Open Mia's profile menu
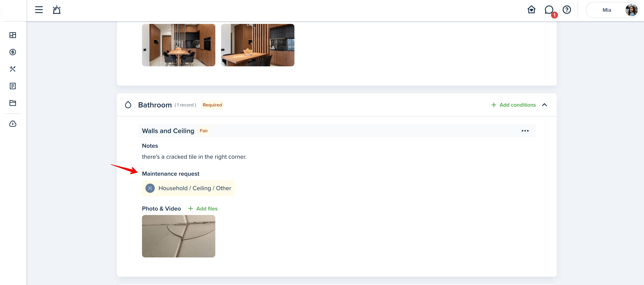Viewport: 644px width, 285px height. [x=612, y=10]
